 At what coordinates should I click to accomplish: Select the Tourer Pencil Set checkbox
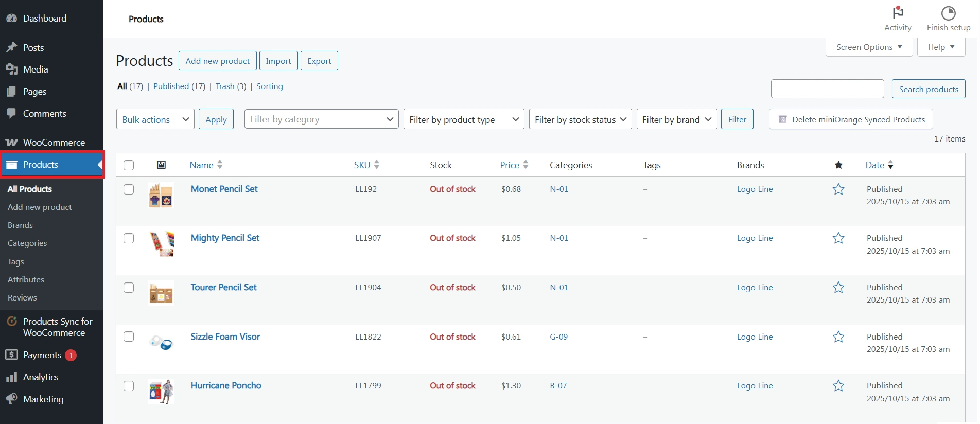point(129,288)
